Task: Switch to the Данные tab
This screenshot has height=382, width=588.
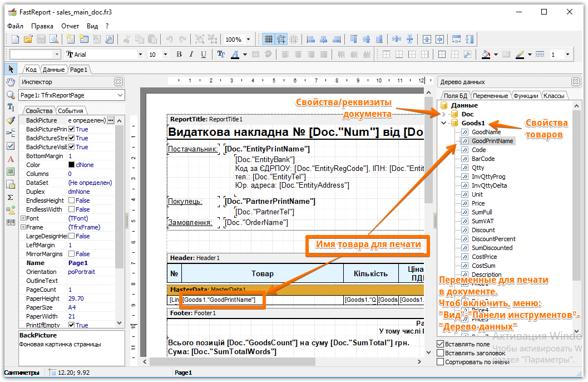Action: (x=53, y=70)
